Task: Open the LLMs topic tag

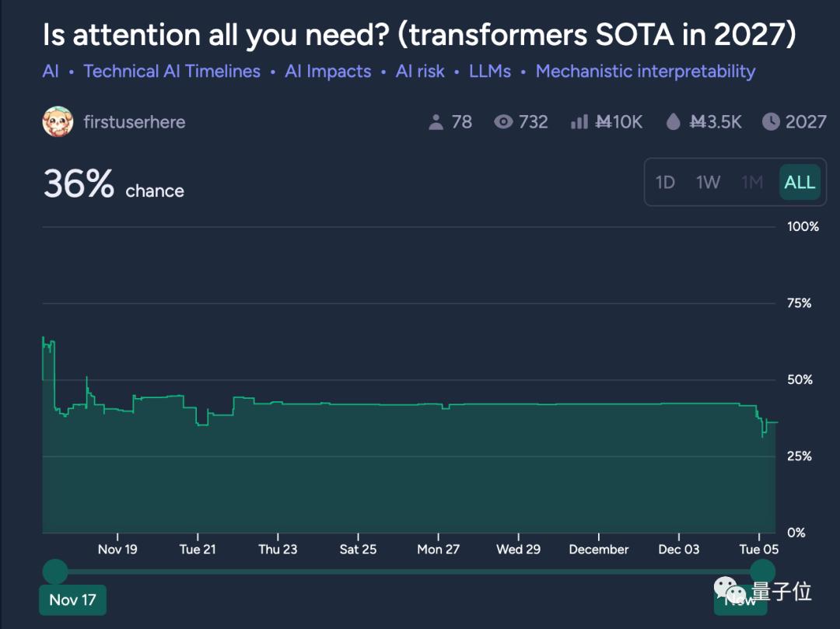Action: pyautogui.click(x=490, y=72)
